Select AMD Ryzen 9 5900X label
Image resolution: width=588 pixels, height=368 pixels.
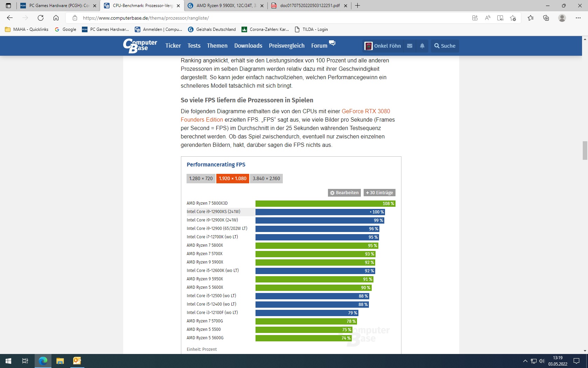click(x=205, y=262)
